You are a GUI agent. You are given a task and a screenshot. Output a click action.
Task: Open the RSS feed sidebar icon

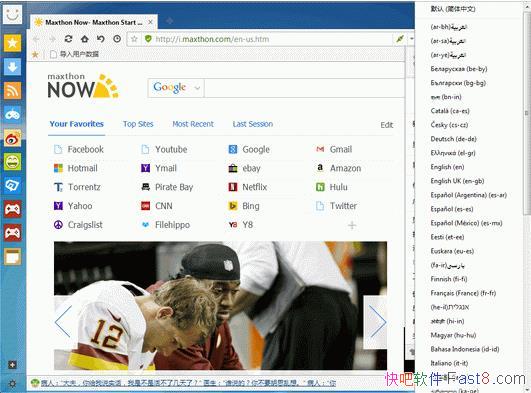(x=13, y=90)
